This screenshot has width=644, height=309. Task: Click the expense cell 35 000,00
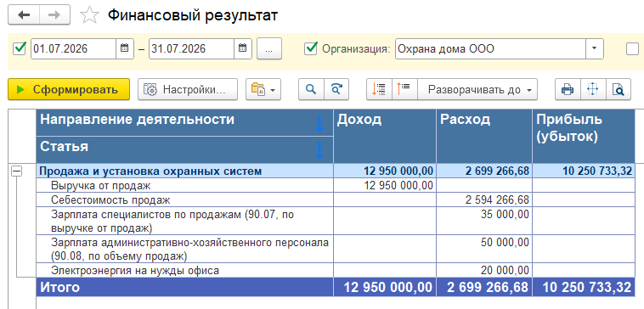pyautogui.click(x=484, y=222)
